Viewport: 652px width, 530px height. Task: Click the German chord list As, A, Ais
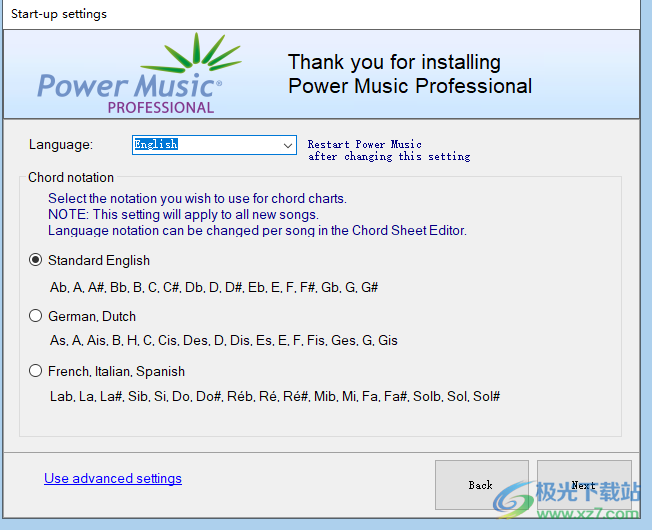[224, 340]
